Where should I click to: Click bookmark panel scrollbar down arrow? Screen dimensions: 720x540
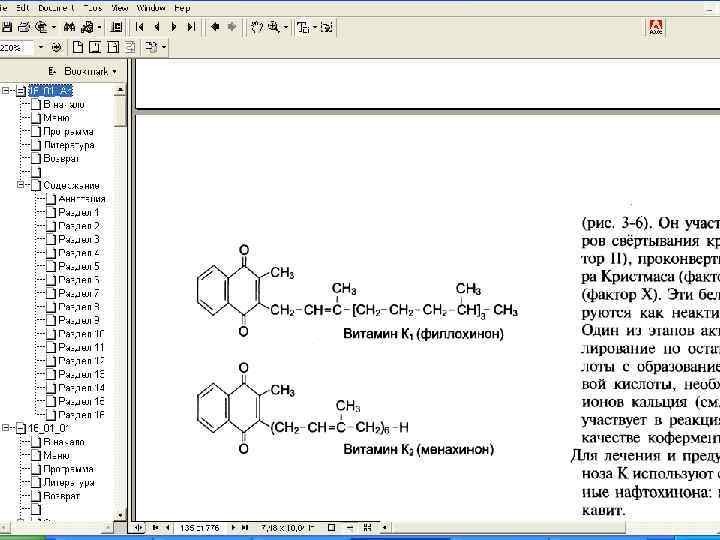[120, 515]
